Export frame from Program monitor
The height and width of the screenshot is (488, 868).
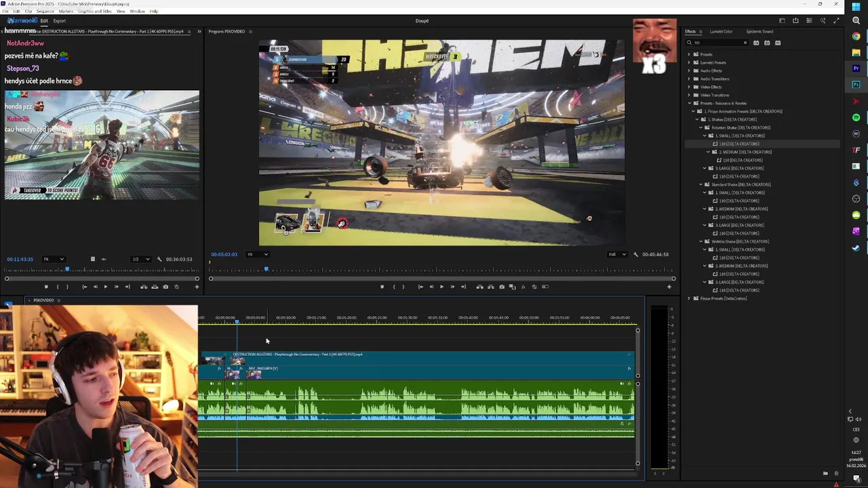[x=502, y=287]
